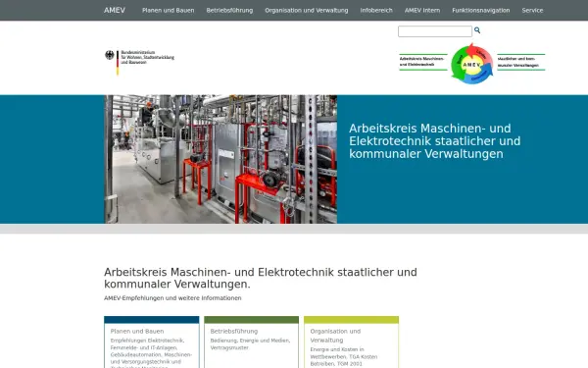Click the machine room banner photo

click(x=220, y=159)
